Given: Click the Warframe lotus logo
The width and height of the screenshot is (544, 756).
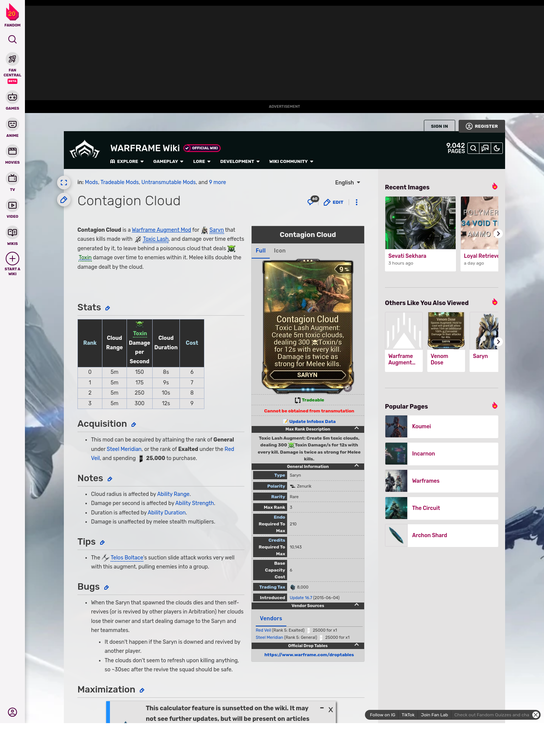Looking at the screenshot, I should pos(85,150).
